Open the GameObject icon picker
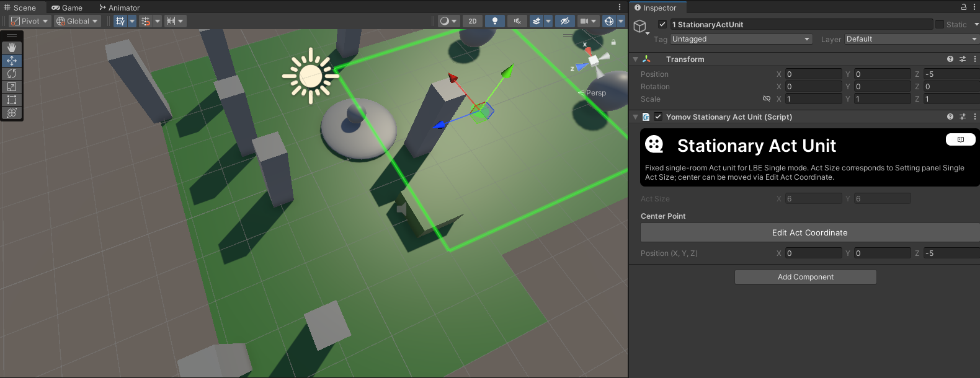 [x=641, y=27]
